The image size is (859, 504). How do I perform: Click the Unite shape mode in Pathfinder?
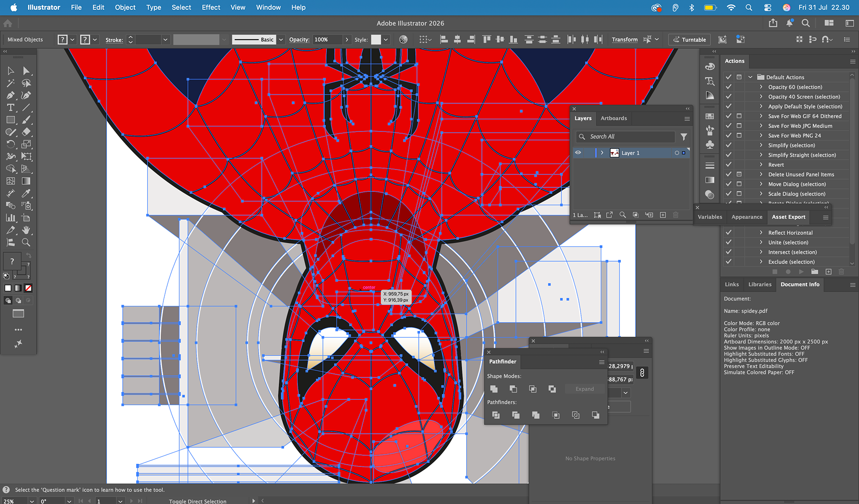coord(494,389)
